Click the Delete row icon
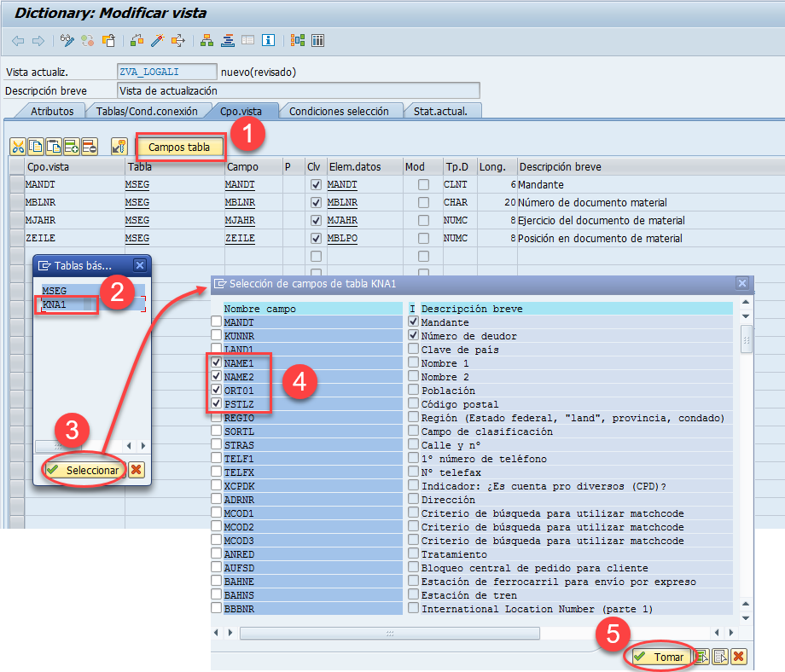This screenshot has height=672, width=785. coord(90,147)
